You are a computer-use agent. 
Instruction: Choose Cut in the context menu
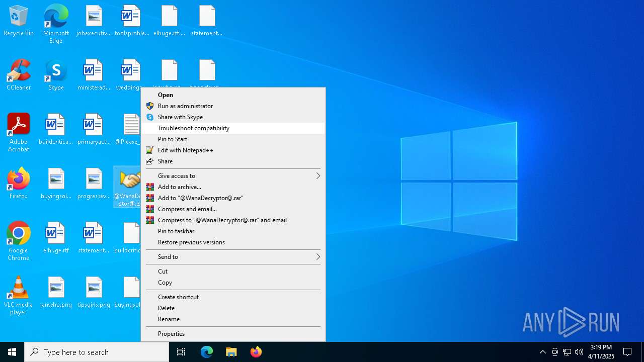pyautogui.click(x=233, y=271)
